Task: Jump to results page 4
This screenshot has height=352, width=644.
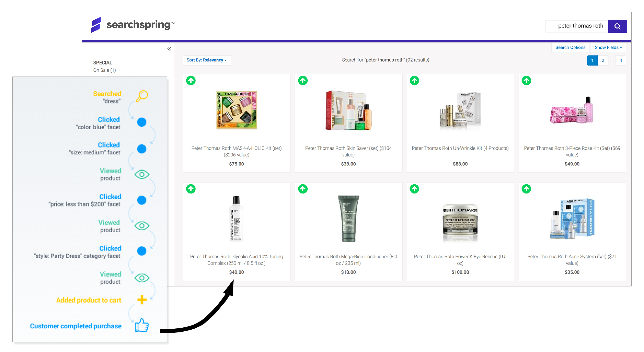Action: (x=620, y=60)
